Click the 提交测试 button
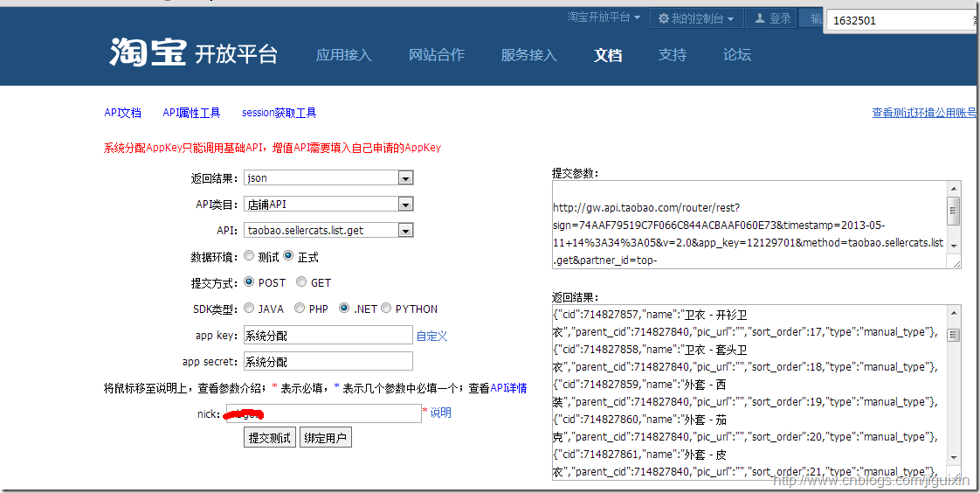 click(269, 438)
